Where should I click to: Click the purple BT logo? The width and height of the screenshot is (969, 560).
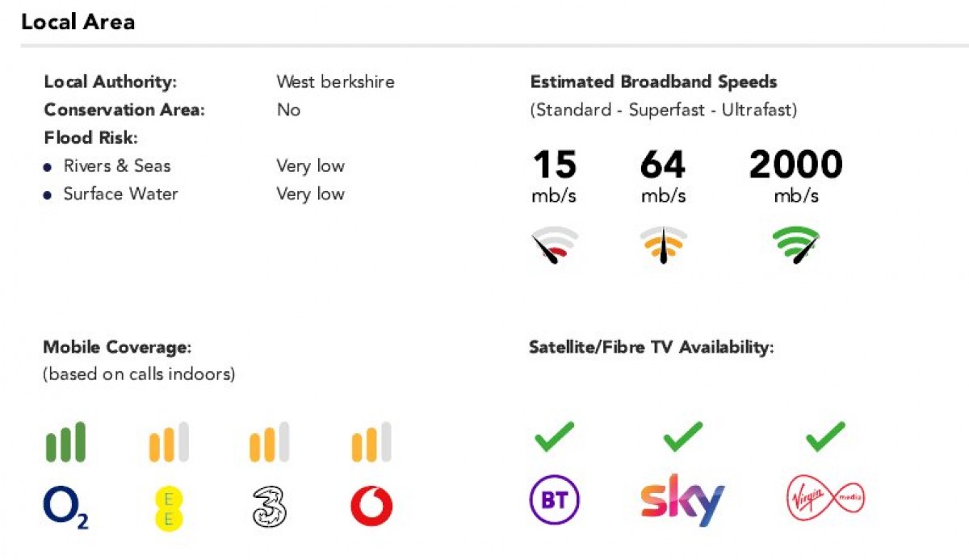tap(554, 501)
